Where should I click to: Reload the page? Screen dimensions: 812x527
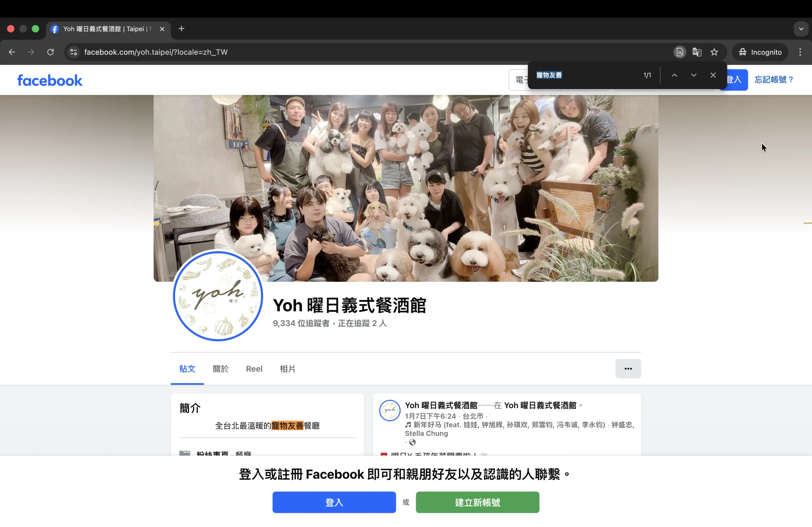tap(50, 52)
